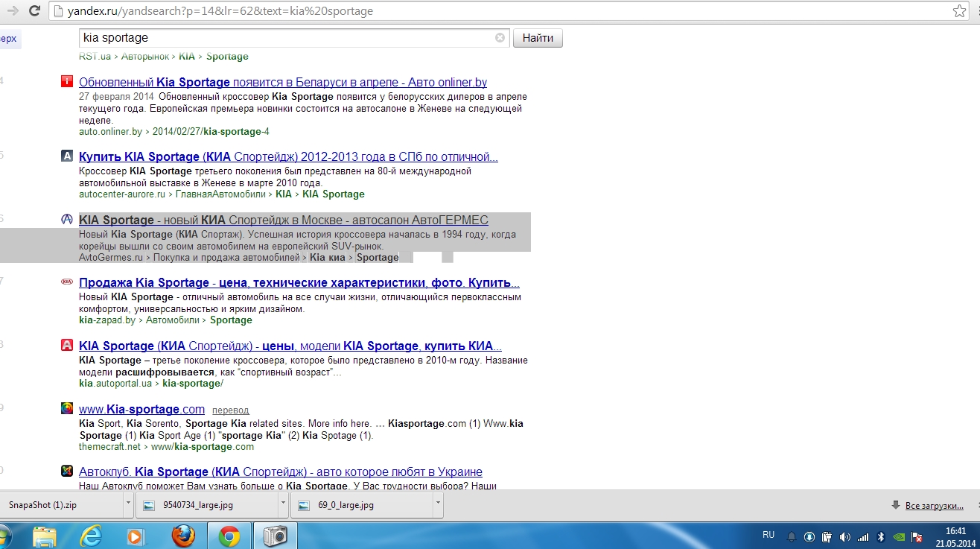The height and width of the screenshot is (549, 980).
Task: Click the Kia logo favicon of kia-zapad.by
Action: (67, 282)
